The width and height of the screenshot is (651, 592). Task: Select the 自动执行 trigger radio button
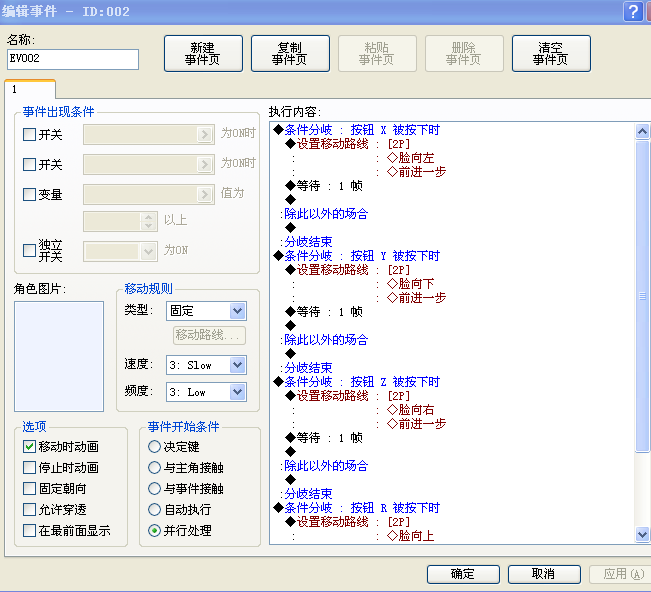pyautogui.click(x=154, y=509)
